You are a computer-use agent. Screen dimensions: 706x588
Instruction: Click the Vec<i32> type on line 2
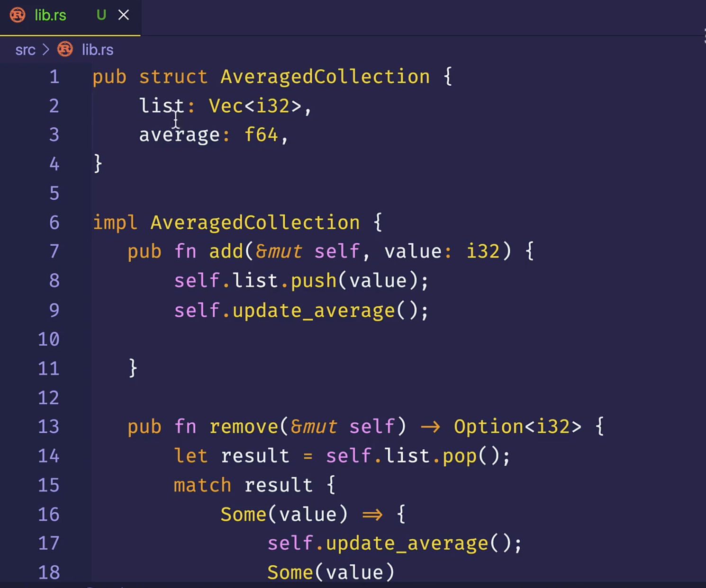(x=255, y=106)
